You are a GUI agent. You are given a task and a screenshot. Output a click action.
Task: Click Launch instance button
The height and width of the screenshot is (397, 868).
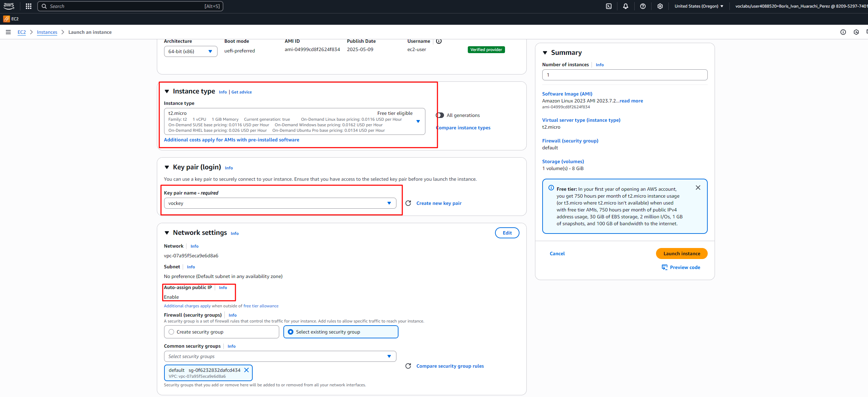tap(682, 254)
